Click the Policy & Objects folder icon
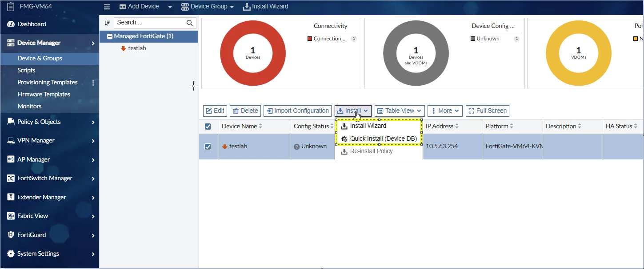 click(x=11, y=122)
